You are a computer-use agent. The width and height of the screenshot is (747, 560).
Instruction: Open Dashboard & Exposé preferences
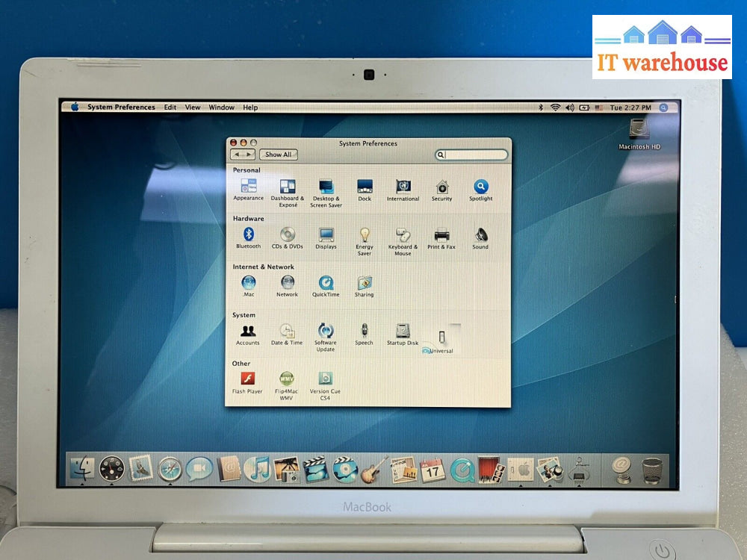(x=288, y=187)
